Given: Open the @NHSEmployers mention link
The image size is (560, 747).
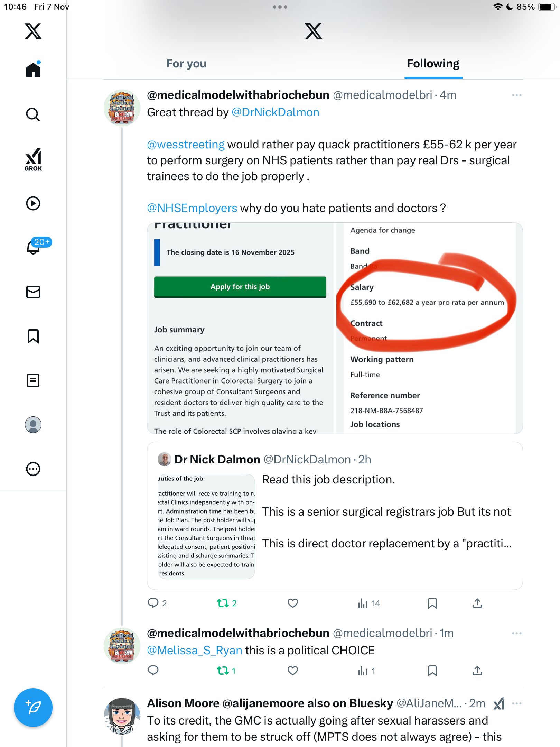Looking at the screenshot, I should 192,208.
